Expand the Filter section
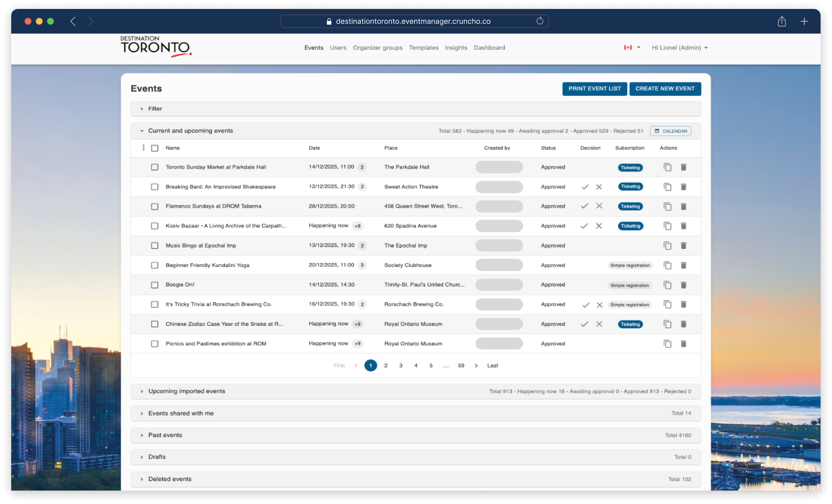832x504 pixels. (x=155, y=109)
